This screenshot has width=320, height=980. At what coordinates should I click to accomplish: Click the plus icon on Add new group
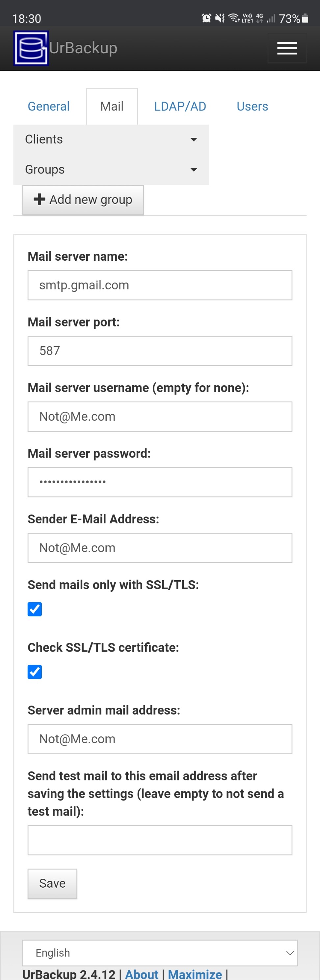click(40, 199)
